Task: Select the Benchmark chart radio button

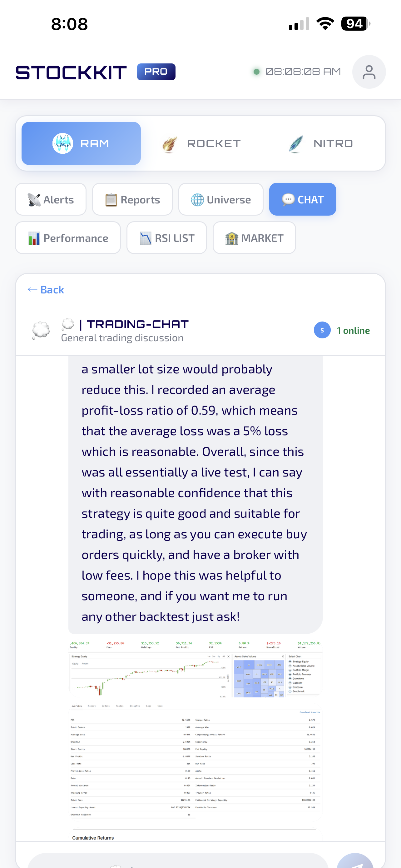Action: coord(290,691)
